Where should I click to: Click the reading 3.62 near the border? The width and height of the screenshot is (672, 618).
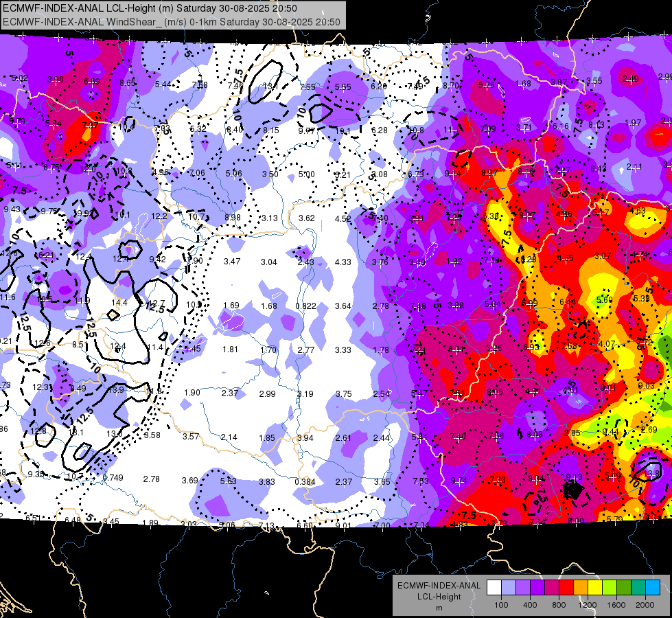click(x=306, y=218)
